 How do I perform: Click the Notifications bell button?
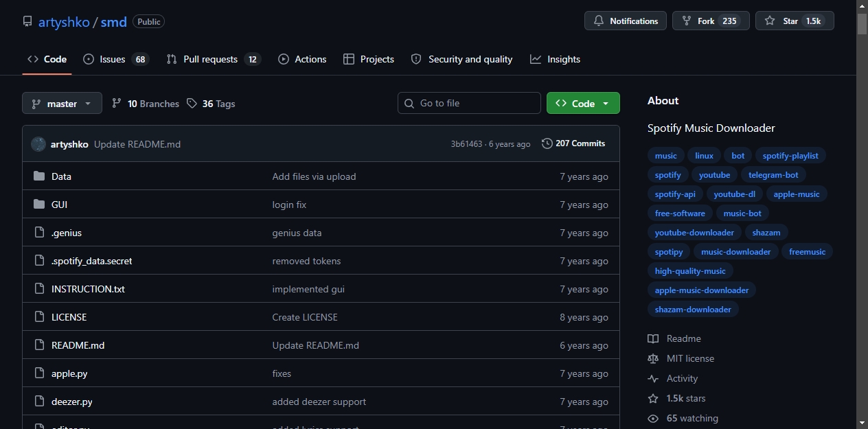coord(626,21)
